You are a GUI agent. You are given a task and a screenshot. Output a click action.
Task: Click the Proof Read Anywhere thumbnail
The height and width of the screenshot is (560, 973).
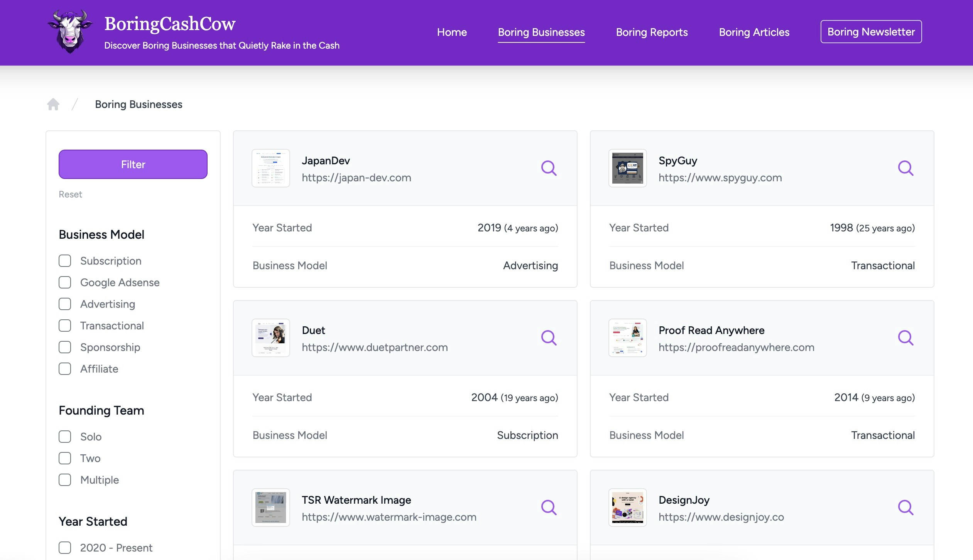pos(628,338)
